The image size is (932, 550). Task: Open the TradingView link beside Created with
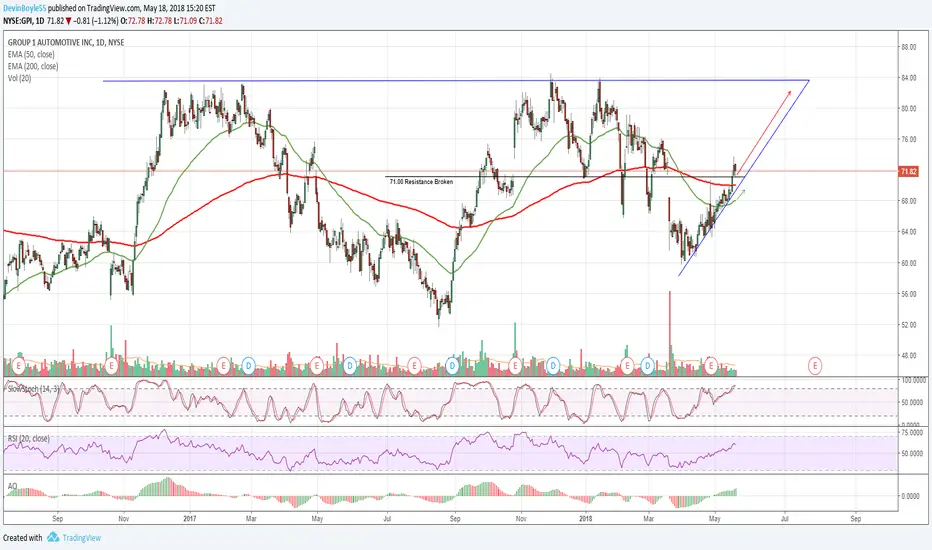(x=81, y=538)
